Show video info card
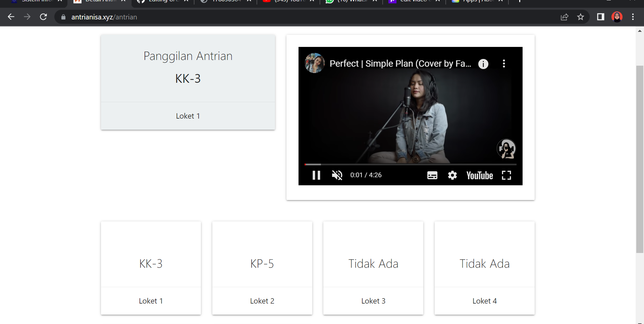The height and width of the screenshot is (324, 644). point(483,64)
